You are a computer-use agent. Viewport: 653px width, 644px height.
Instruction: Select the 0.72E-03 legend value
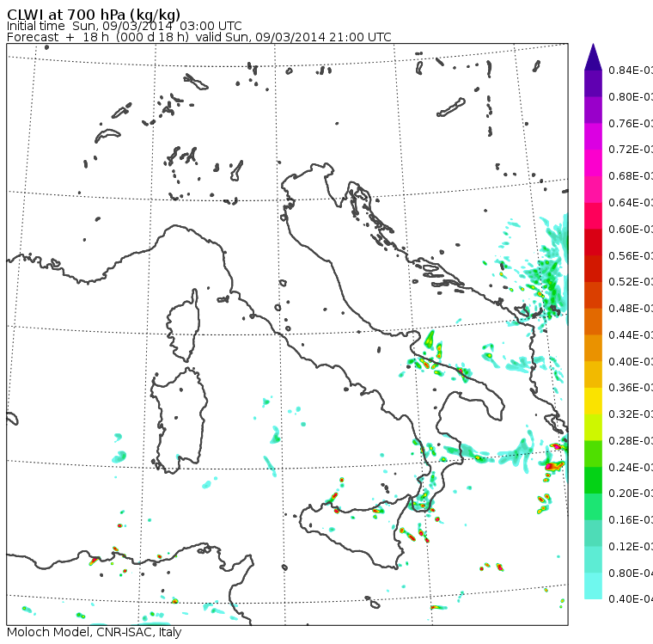pos(631,150)
